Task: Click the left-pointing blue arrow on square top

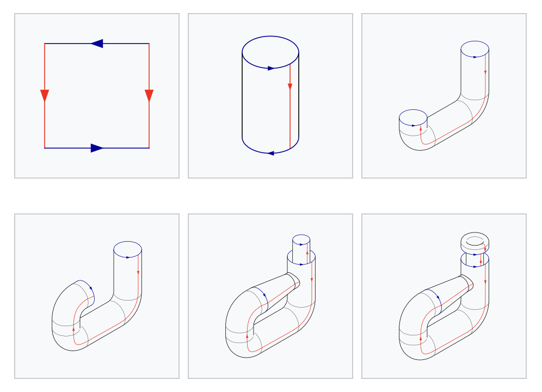Action: (x=97, y=44)
